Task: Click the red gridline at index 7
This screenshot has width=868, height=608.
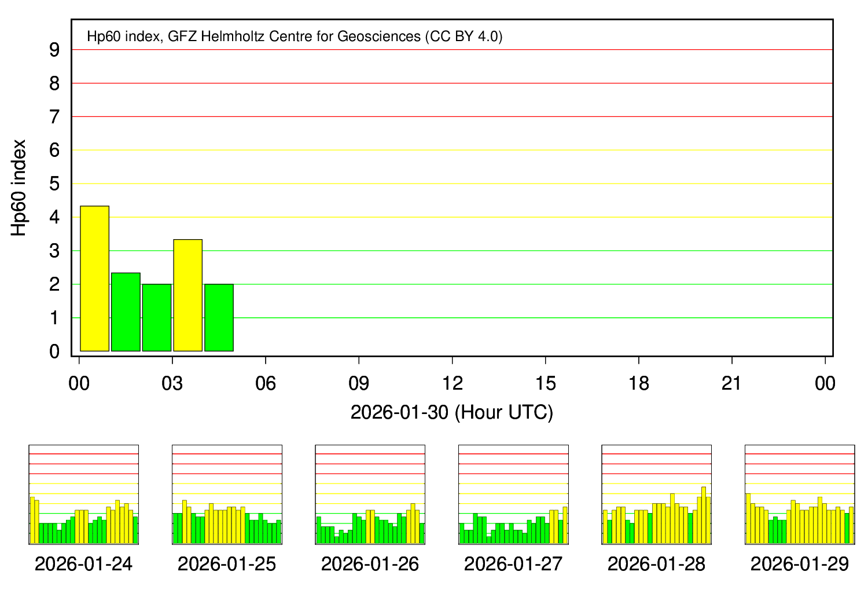Action: pyautogui.click(x=451, y=117)
